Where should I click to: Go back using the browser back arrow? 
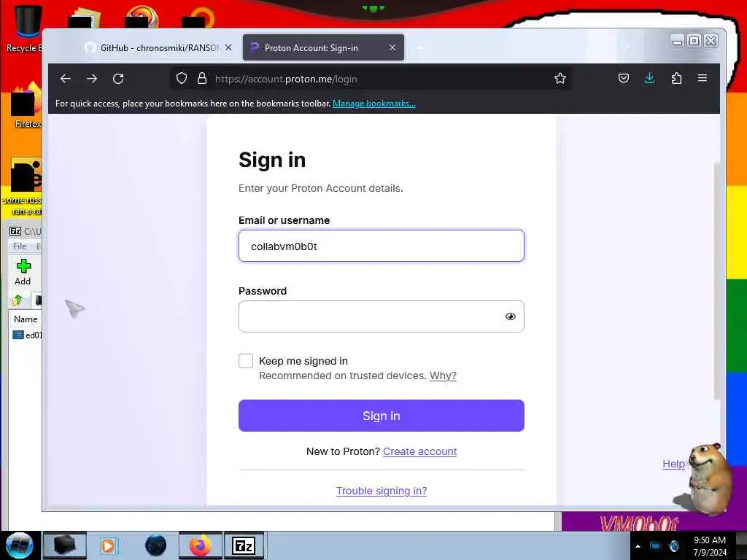coord(66,79)
